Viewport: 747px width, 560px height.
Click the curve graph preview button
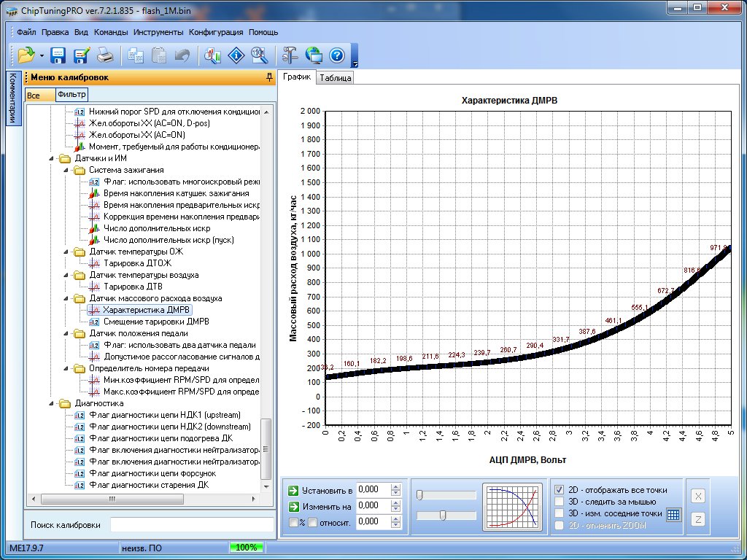(514, 506)
